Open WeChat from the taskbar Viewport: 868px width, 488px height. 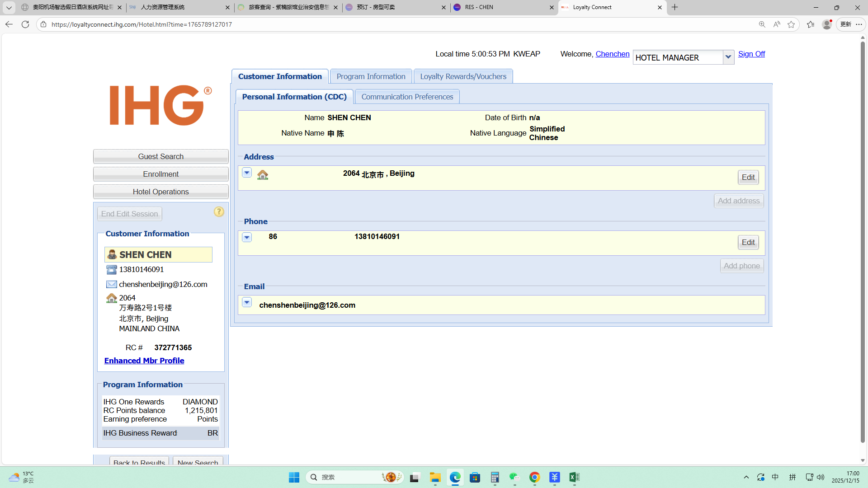(x=514, y=477)
